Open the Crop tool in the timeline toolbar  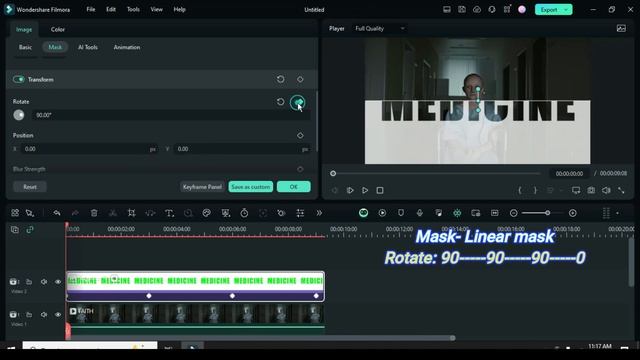tap(131, 213)
